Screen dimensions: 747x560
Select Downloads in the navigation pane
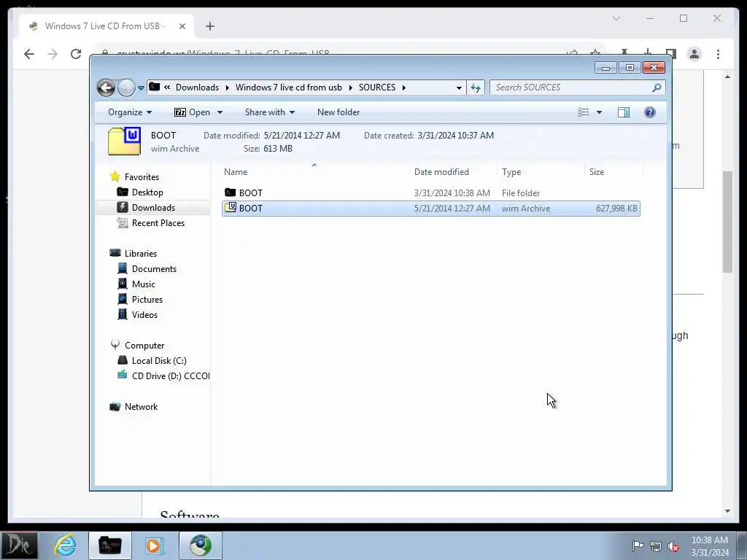click(153, 208)
